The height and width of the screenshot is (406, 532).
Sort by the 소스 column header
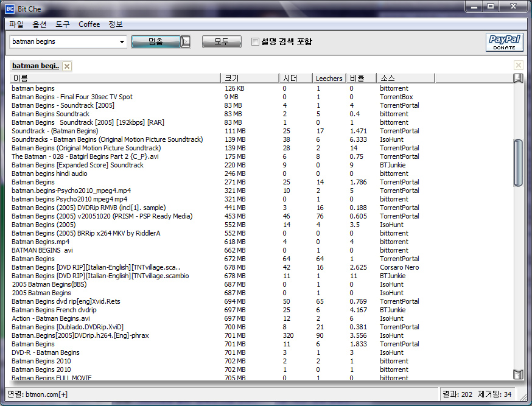tap(405, 79)
